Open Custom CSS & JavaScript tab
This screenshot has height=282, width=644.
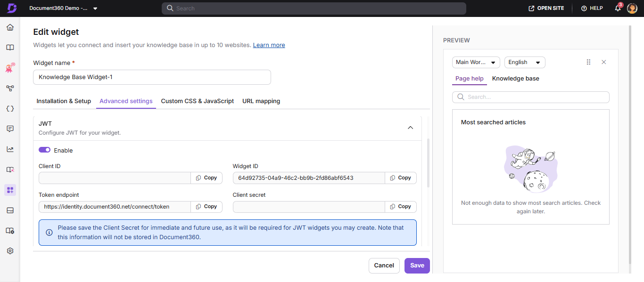[x=198, y=101]
